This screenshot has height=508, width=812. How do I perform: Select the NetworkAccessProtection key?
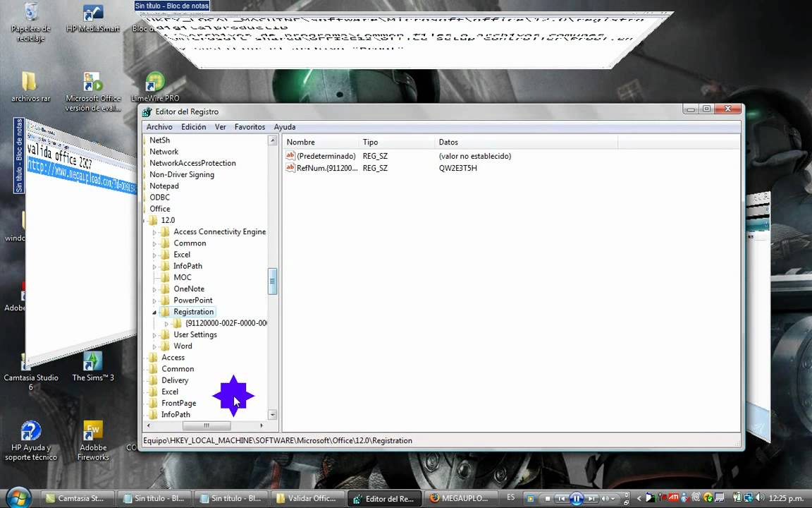click(x=192, y=163)
